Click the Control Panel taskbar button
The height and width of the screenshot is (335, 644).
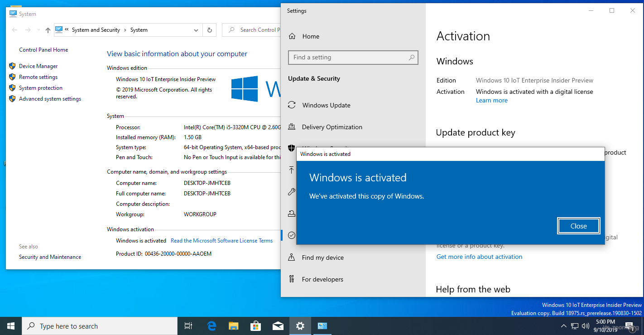click(322, 326)
